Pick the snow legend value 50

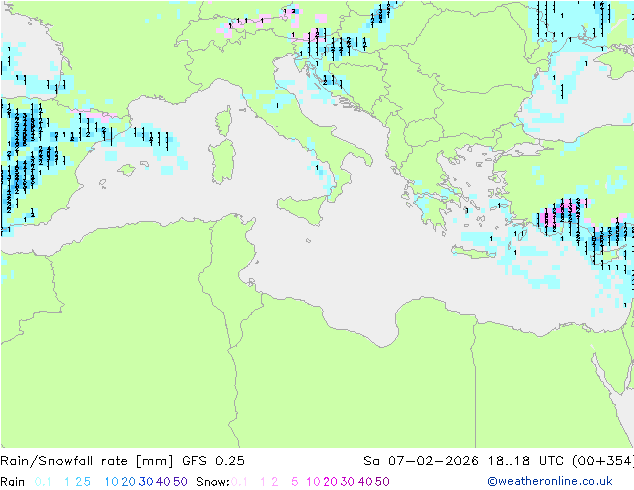pyautogui.click(x=383, y=482)
